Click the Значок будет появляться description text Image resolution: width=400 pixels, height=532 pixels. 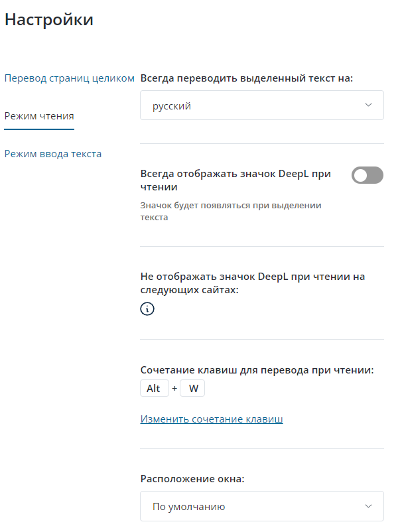(231, 211)
